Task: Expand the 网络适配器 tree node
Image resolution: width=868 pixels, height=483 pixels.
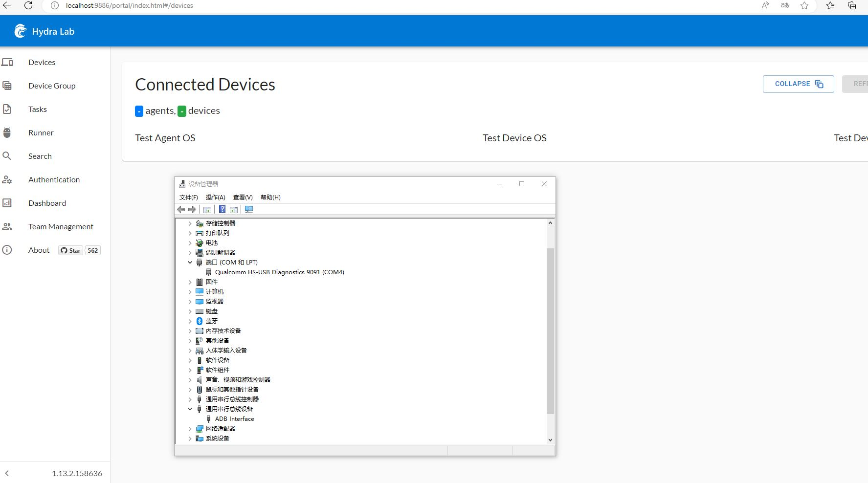Action: pyautogui.click(x=190, y=428)
